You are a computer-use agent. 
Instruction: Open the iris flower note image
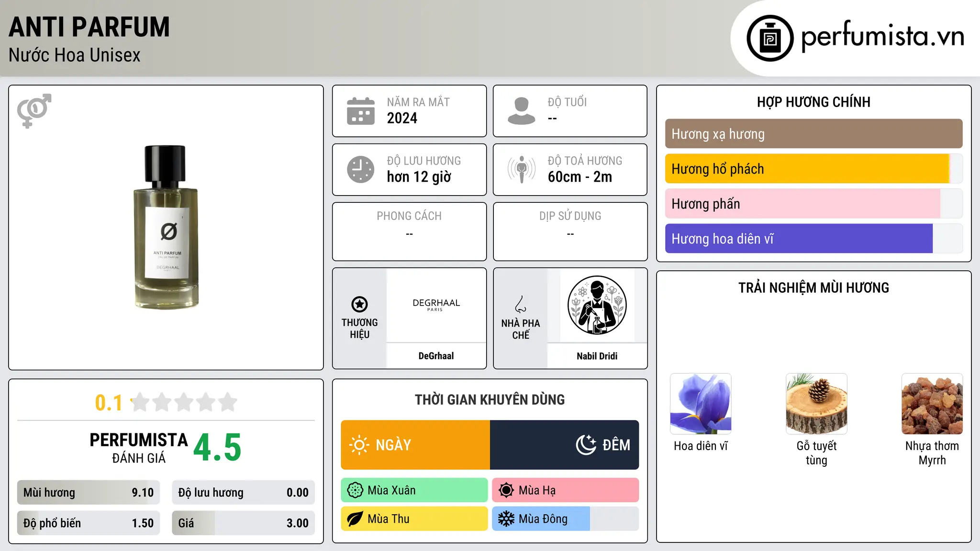coord(701,404)
